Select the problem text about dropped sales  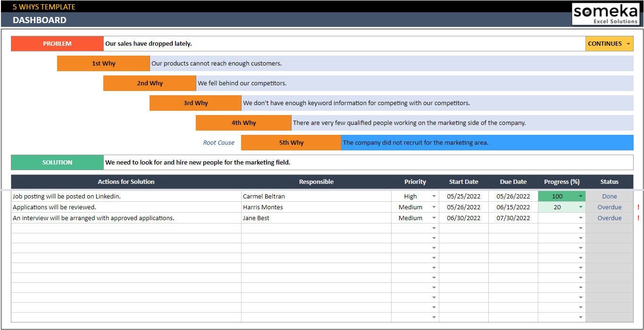[151, 43]
